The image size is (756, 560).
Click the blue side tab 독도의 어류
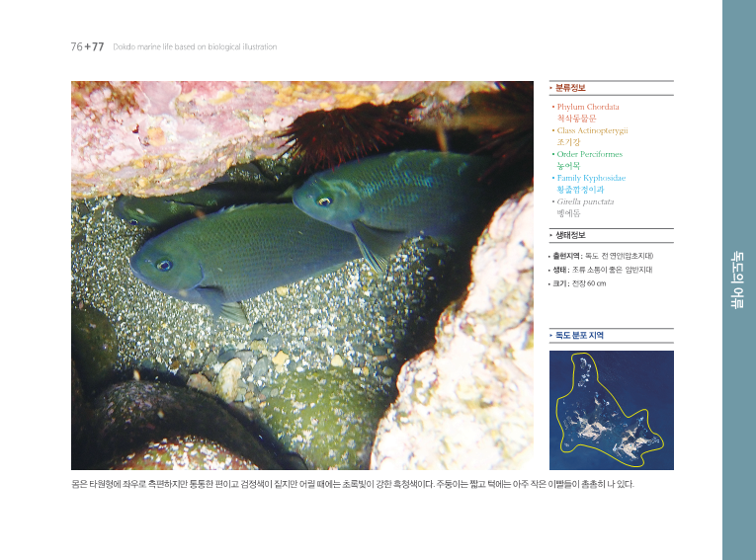(x=736, y=280)
